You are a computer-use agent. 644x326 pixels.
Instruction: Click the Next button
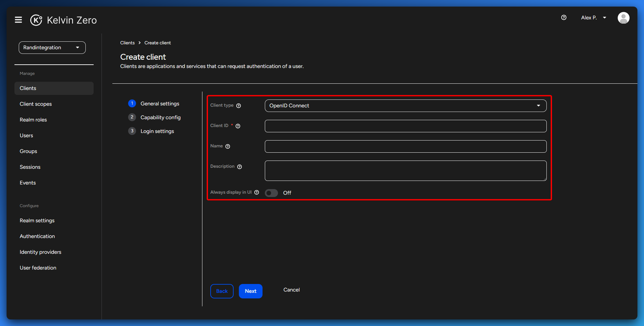pyautogui.click(x=251, y=291)
